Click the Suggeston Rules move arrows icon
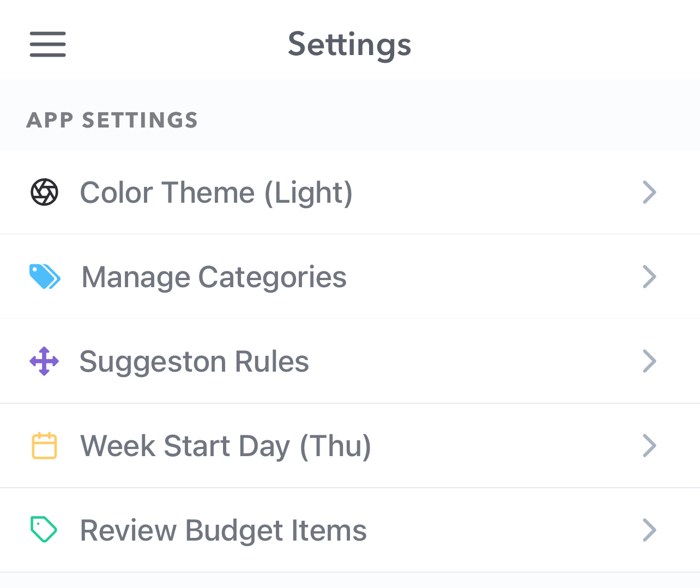Viewport: 700px width, 588px height. coord(44,361)
